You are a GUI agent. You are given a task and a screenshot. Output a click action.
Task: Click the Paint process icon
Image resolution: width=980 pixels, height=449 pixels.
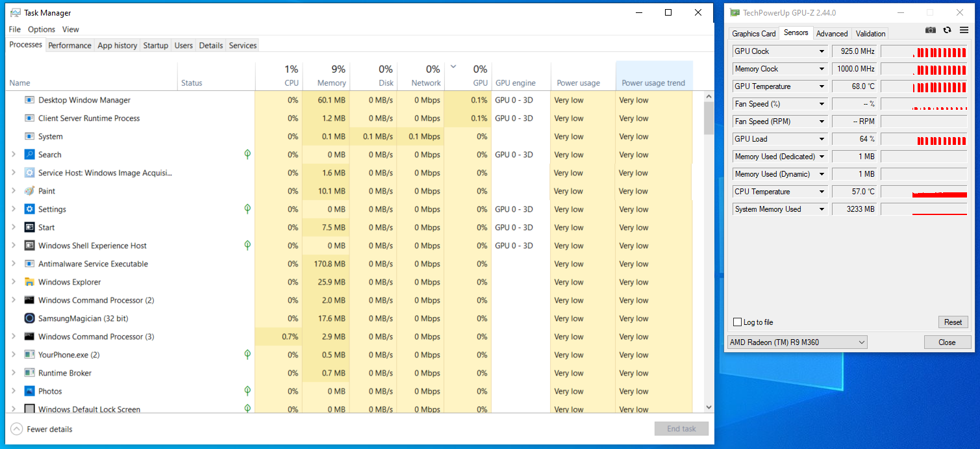(x=29, y=191)
